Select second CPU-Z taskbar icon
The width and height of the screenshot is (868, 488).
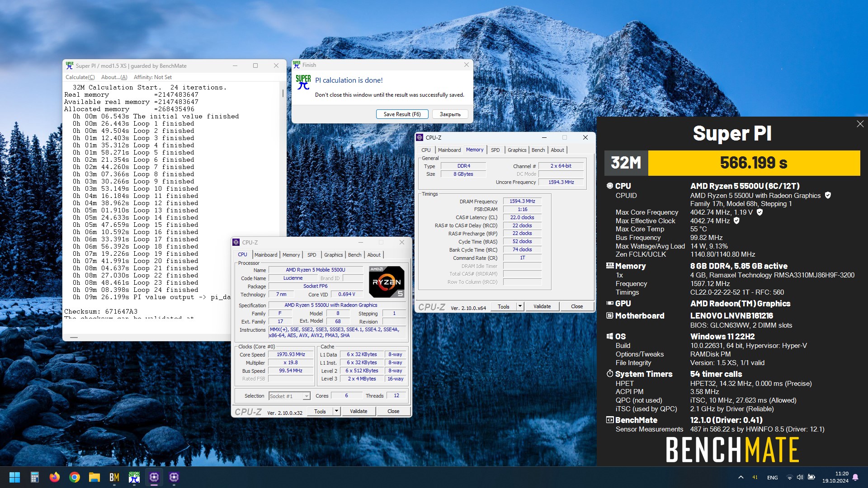[174, 477]
